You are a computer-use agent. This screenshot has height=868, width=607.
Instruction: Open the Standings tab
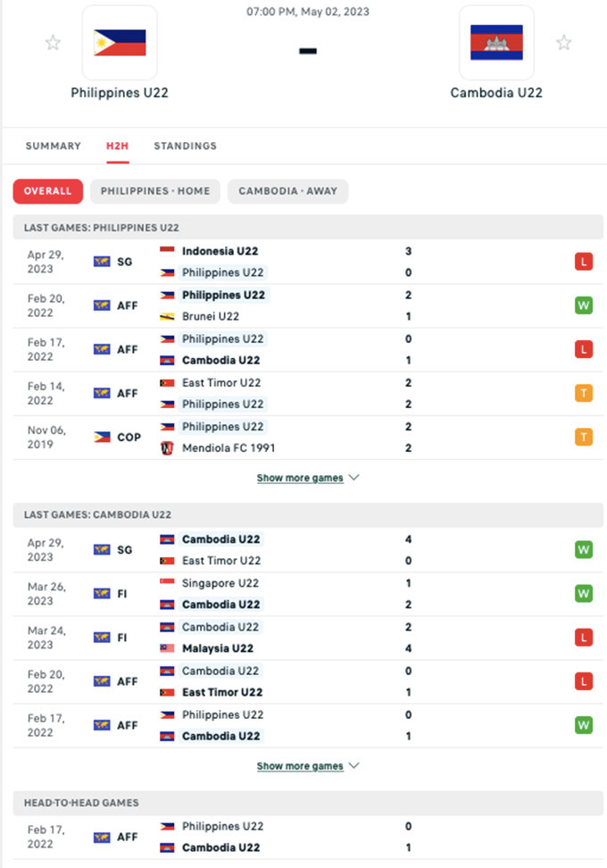coord(185,146)
